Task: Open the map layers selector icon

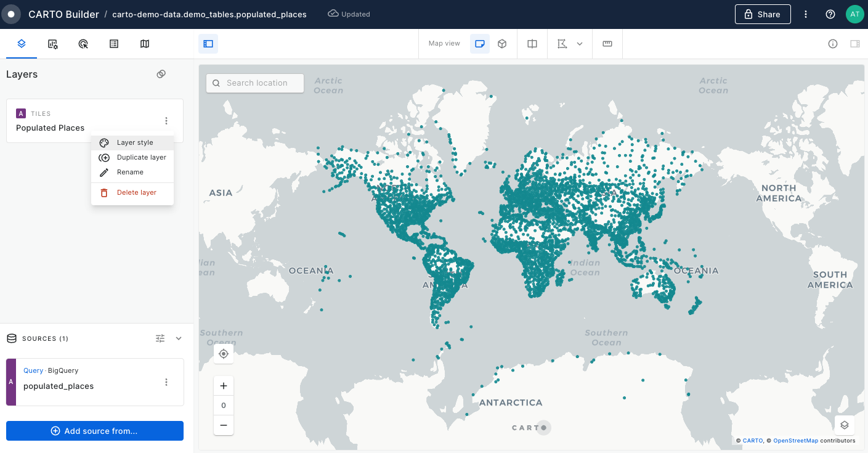Action: [x=845, y=425]
